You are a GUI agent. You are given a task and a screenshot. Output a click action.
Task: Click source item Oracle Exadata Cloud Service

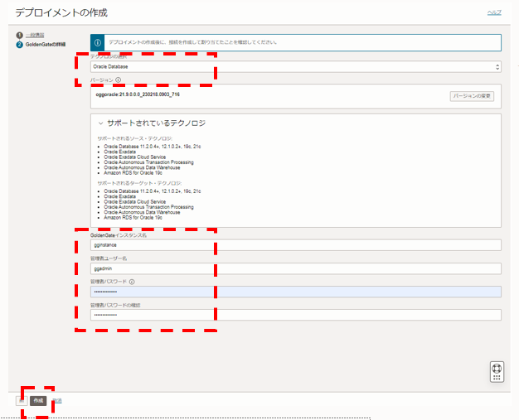click(x=134, y=157)
